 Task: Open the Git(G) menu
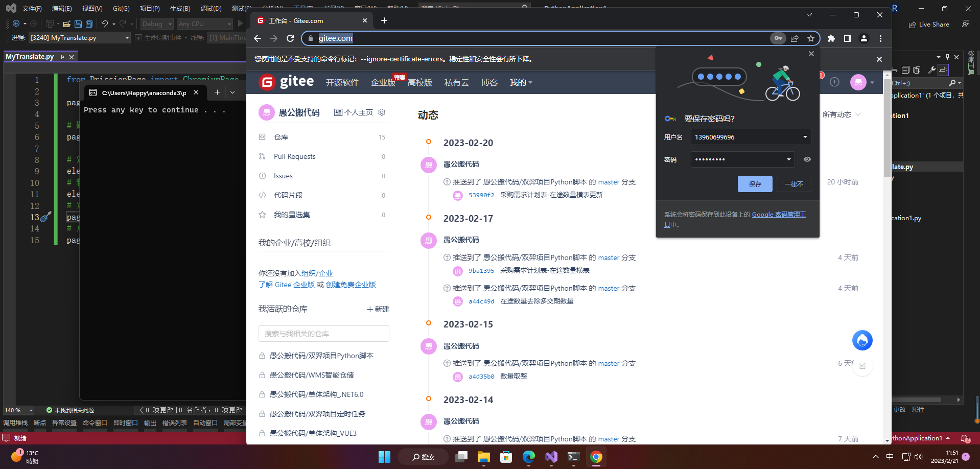tap(121, 8)
